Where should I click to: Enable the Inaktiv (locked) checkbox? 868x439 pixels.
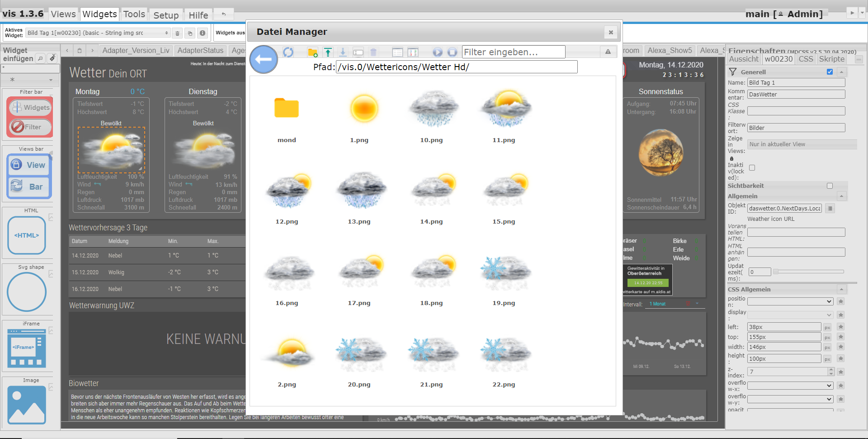pyautogui.click(x=752, y=168)
